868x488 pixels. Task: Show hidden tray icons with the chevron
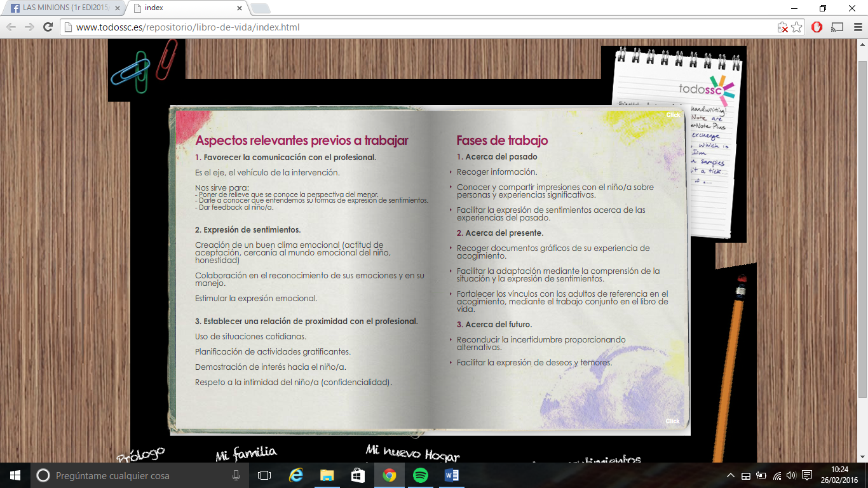(x=731, y=475)
